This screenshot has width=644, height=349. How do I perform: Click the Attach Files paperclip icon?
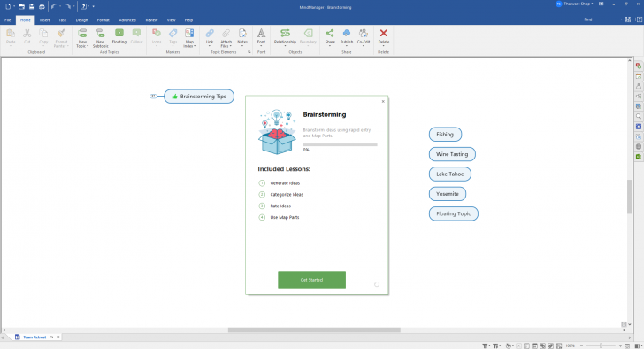tap(226, 33)
